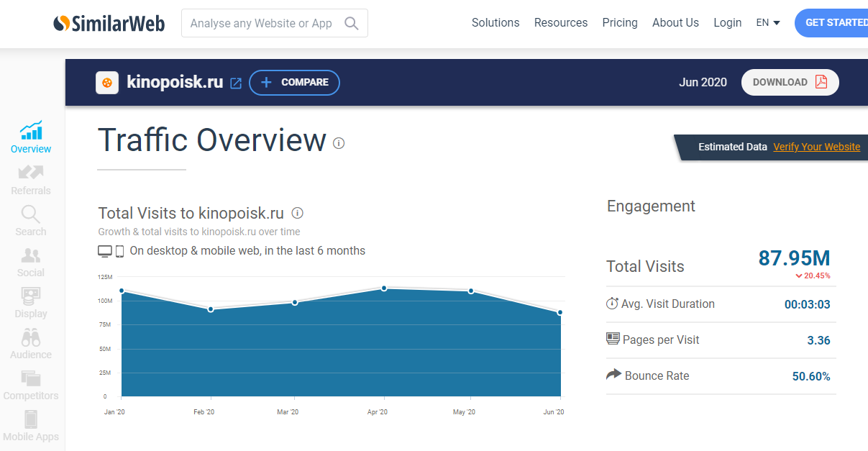This screenshot has width=868, height=451.
Task: Click info icon beside Total Visits heading
Action: pyautogui.click(x=297, y=213)
